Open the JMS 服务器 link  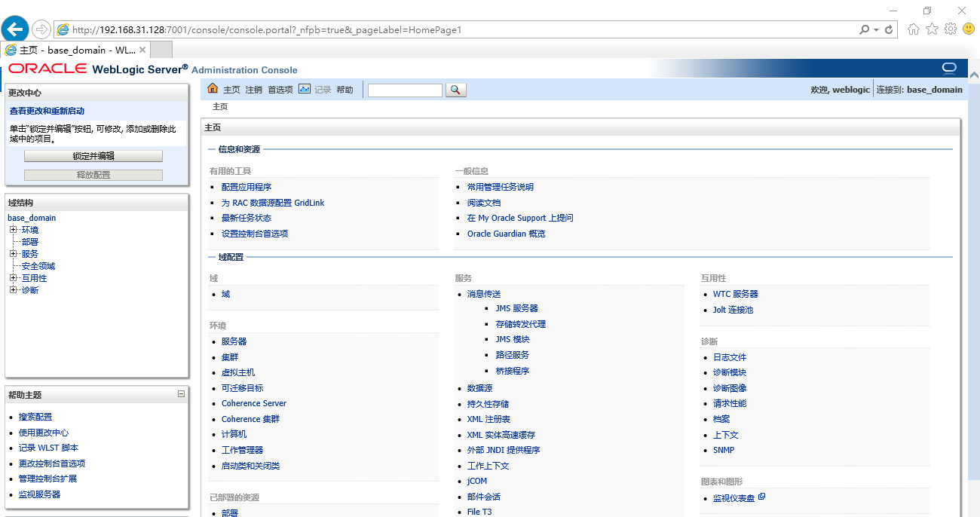click(x=517, y=308)
